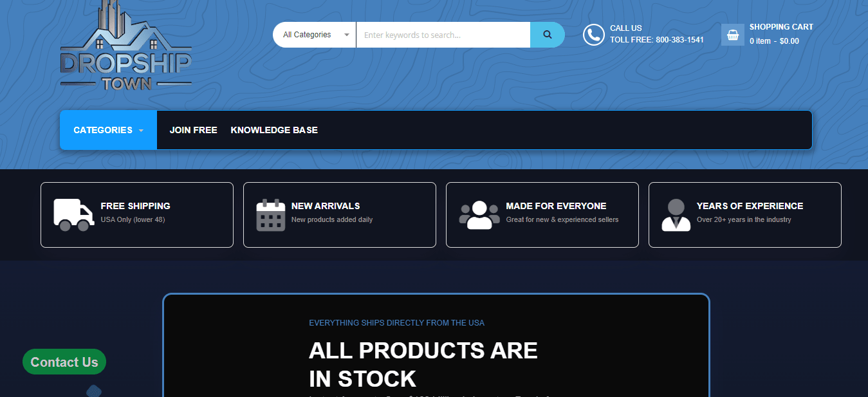Click the SHOPPING CART heading
Viewport: 868px width, 397px height.
tap(781, 27)
